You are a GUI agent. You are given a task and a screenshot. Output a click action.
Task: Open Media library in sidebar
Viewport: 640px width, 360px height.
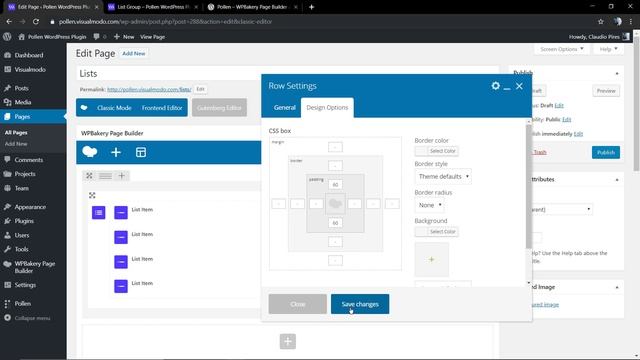coord(22,102)
